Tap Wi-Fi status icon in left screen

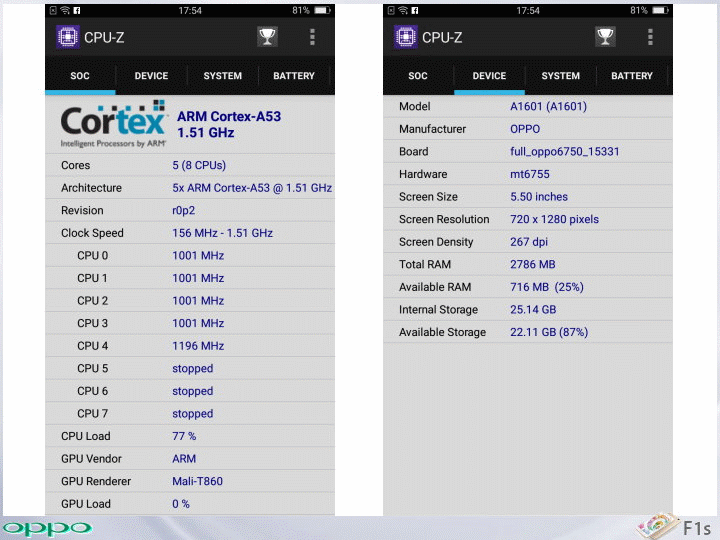point(65,10)
